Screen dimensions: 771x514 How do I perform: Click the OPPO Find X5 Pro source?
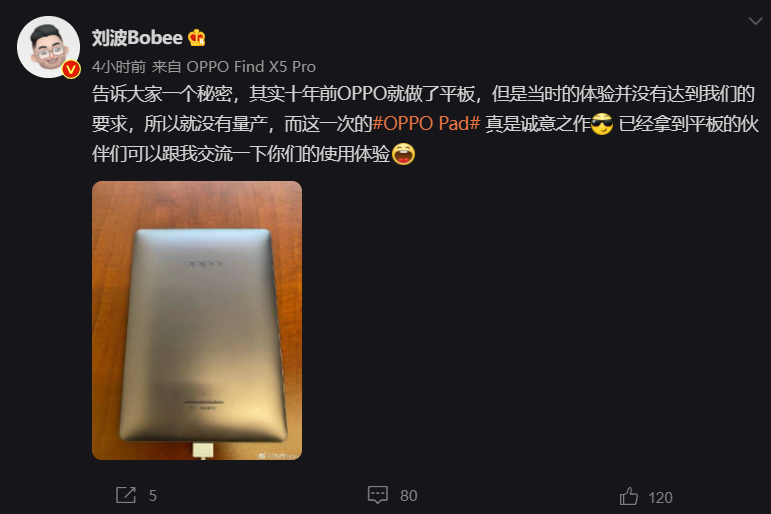pyautogui.click(x=251, y=66)
